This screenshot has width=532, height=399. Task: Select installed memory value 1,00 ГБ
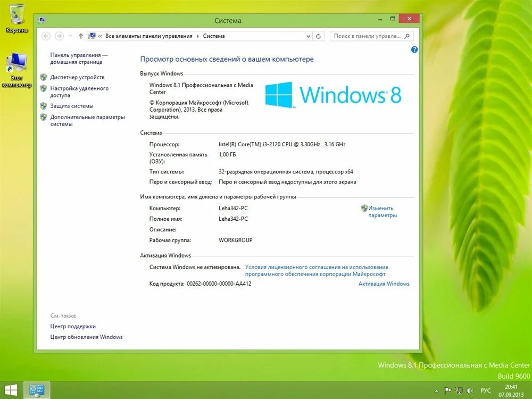click(227, 154)
